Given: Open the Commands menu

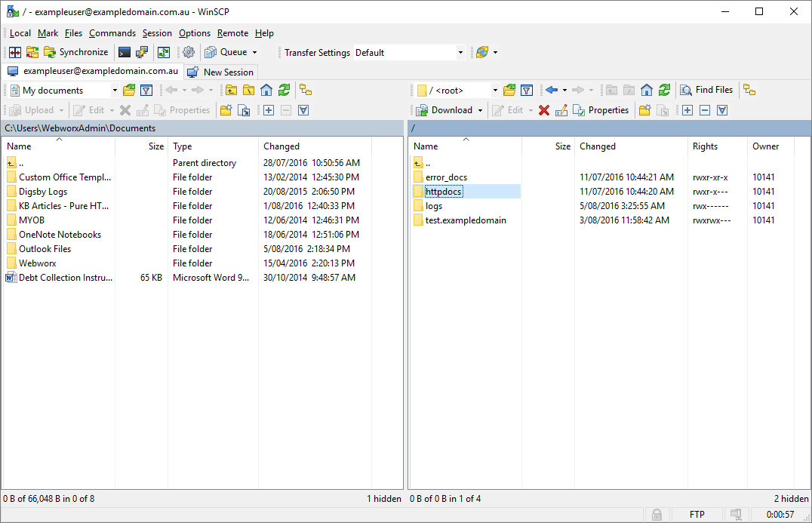Looking at the screenshot, I should (112, 32).
